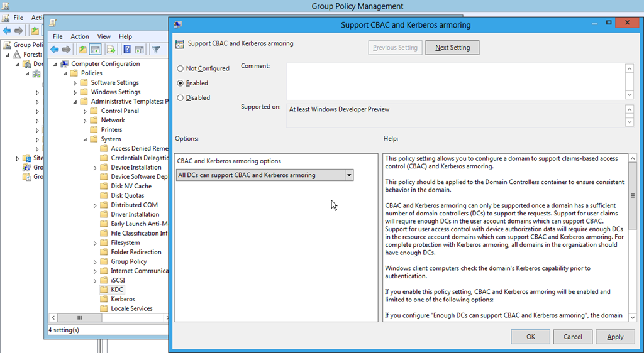The image size is (644, 353).
Task: Click the Locale Services folder icon
Action: point(104,308)
